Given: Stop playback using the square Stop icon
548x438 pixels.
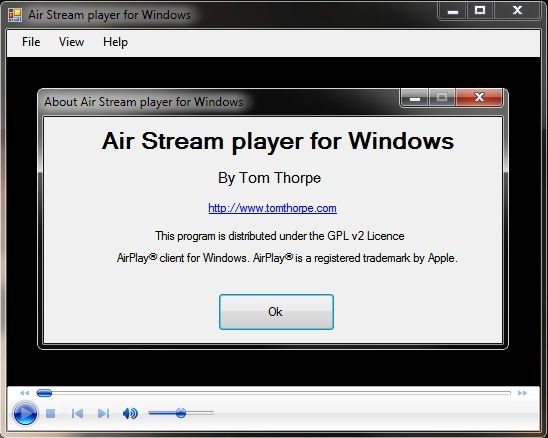Looking at the screenshot, I should click(x=50, y=414).
